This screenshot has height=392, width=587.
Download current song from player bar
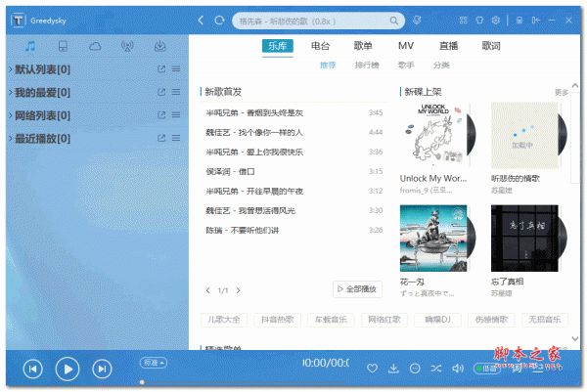(393, 369)
